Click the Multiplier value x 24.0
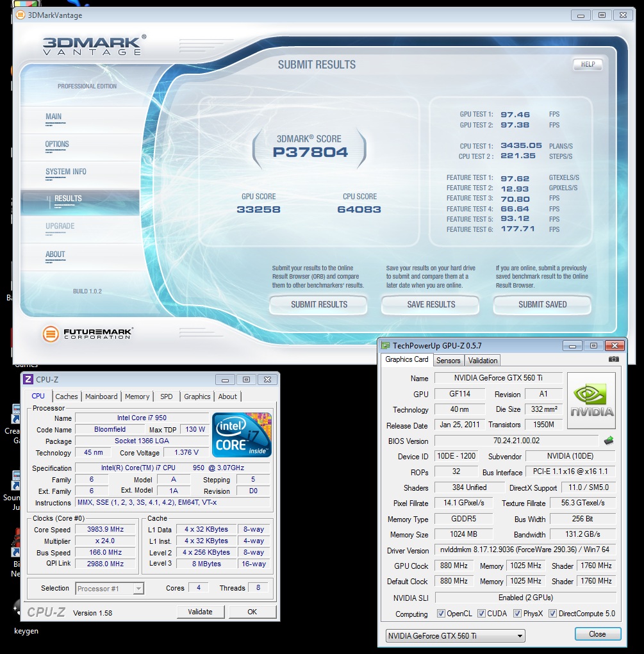Screen dimensions: 644x654 click(x=106, y=541)
